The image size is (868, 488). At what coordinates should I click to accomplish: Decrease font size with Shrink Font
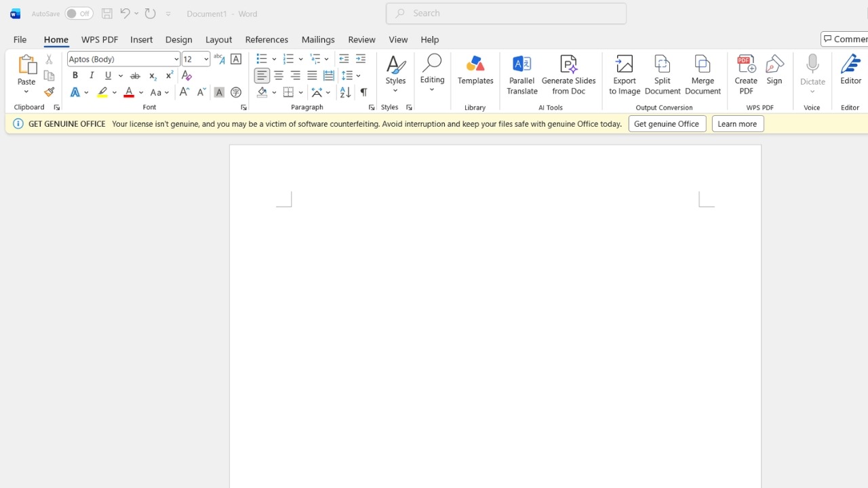[x=201, y=92]
